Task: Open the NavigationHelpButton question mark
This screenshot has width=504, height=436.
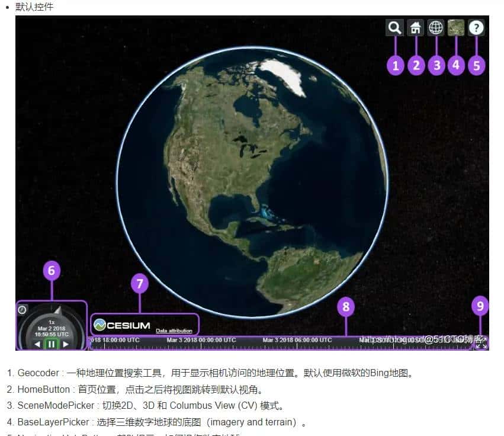Action: tap(477, 27)
